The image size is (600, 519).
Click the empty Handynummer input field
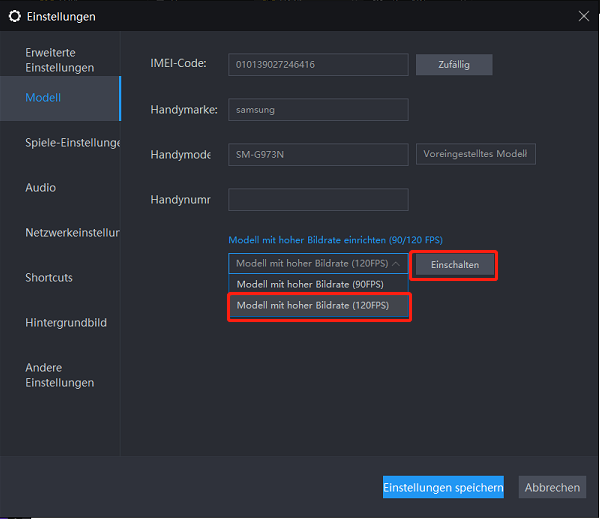[318, 199]
